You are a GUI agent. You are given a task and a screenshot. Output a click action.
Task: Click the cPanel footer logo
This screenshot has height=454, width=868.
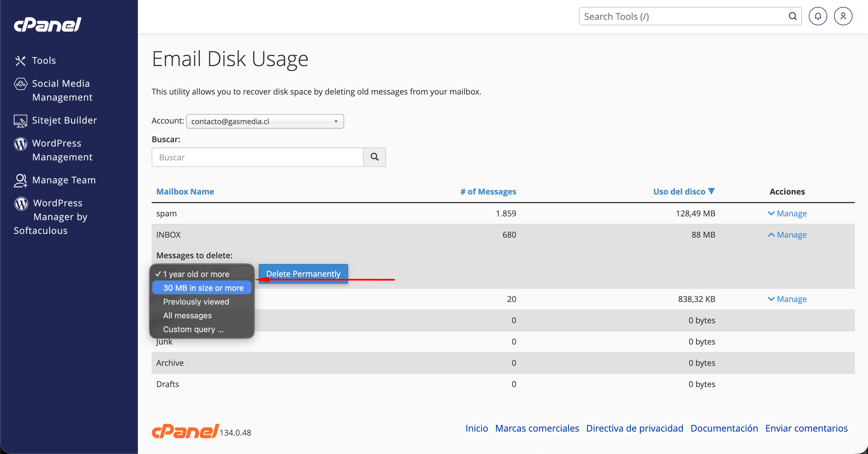click(x=185, y=431)
